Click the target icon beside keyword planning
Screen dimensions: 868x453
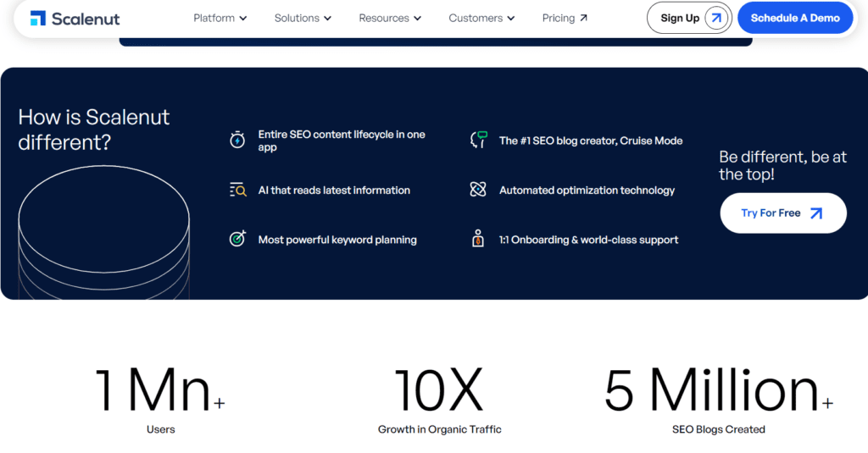237,240
